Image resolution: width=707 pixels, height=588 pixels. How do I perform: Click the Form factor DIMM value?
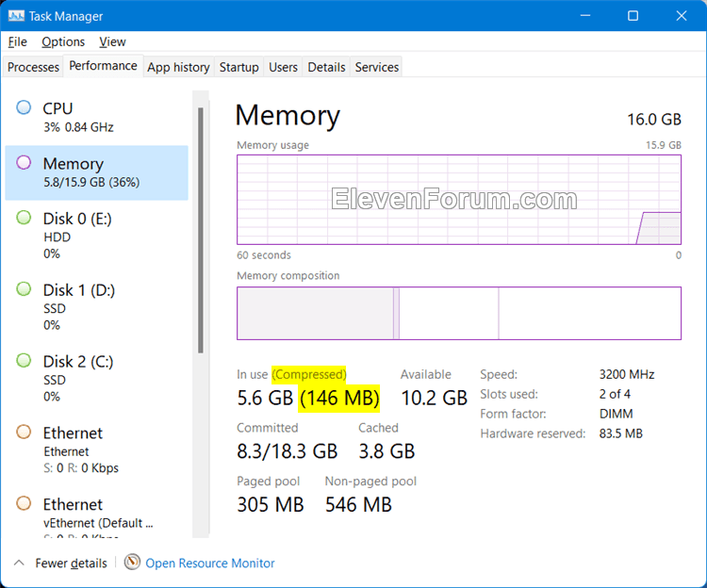pos(616,414)
